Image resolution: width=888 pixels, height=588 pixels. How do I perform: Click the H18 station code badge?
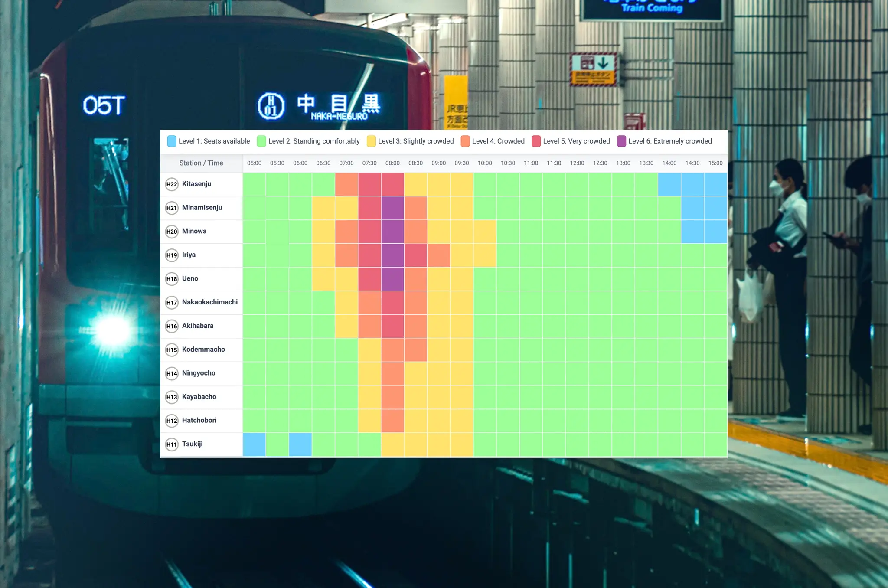(x=172, y=279)
